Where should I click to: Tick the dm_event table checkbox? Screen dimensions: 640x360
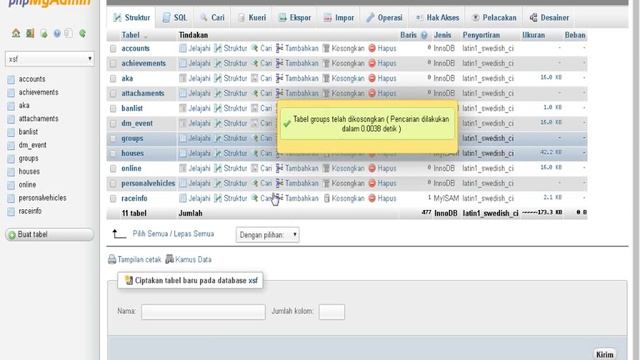[x=113, y=124]
